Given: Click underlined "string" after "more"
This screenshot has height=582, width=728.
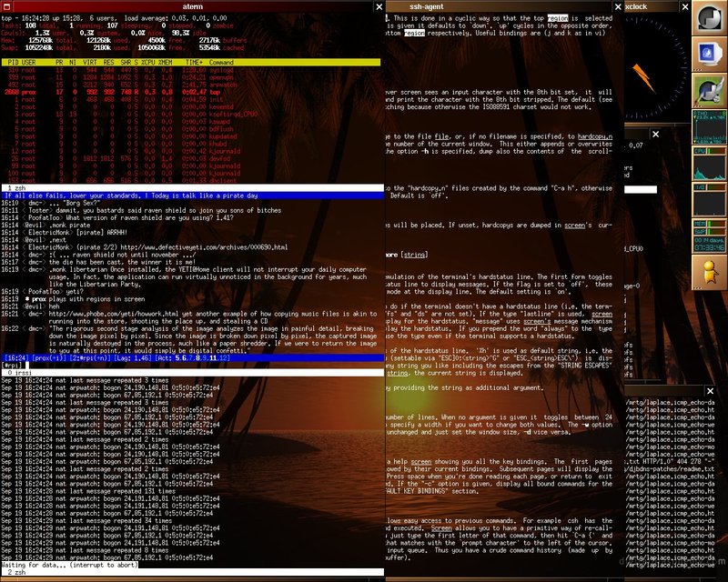Looking at the screenshot, I should click(x=414, y=255).
